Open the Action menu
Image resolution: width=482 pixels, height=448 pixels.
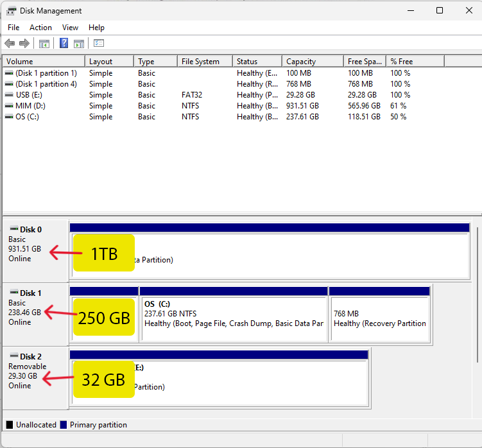pos(40,28)
